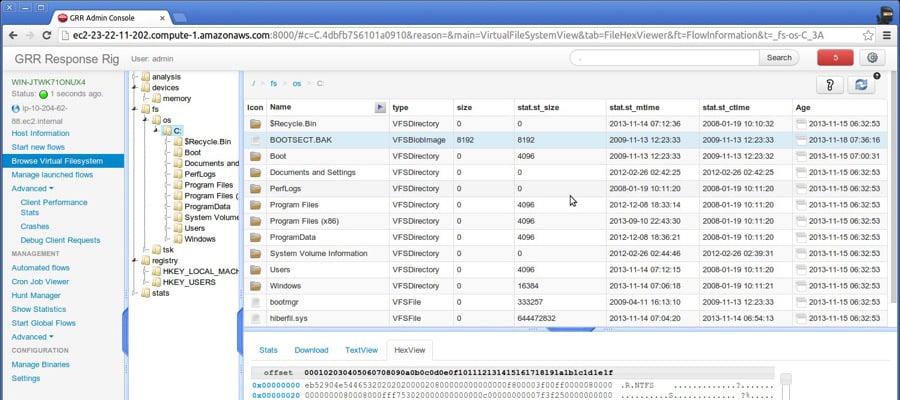Click age icon for $Recycle.Bin row

click(x=801, y=123)
